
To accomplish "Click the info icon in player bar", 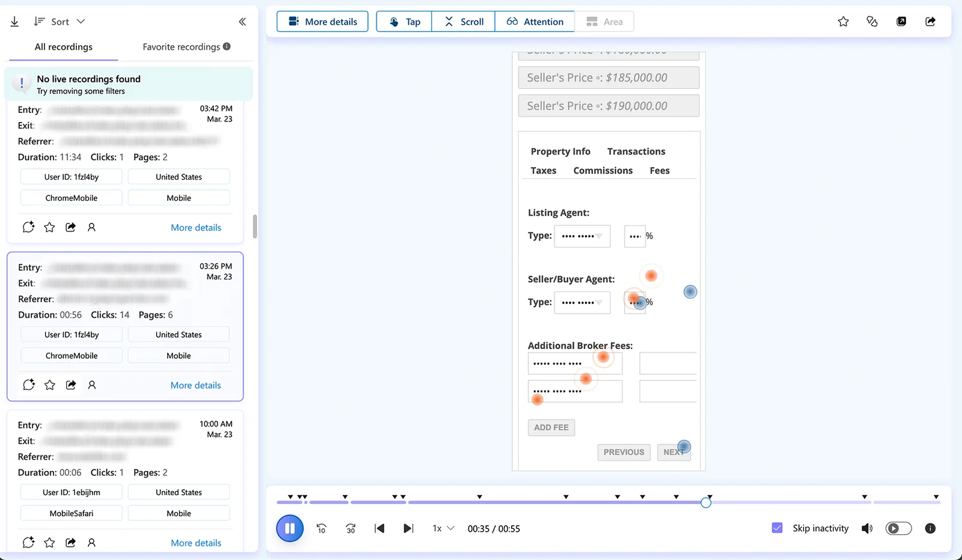I will point(930,529).
